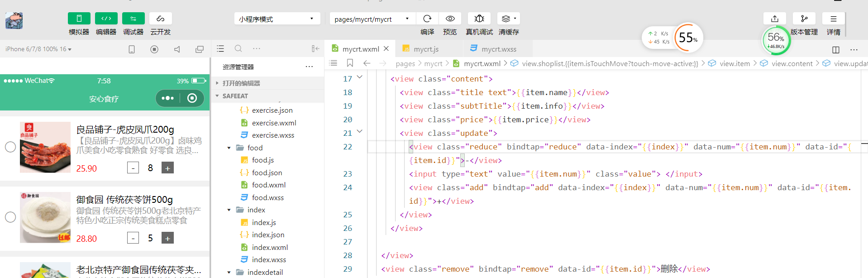
Task: Click the user avatar
Action: click(14, 20)
